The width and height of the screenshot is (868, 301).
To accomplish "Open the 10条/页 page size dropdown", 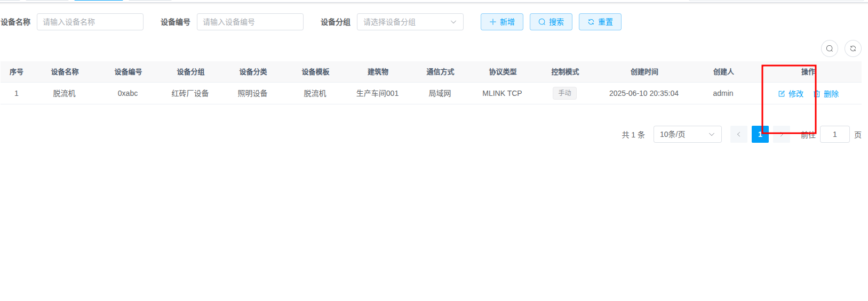I will tap(687, 134).
